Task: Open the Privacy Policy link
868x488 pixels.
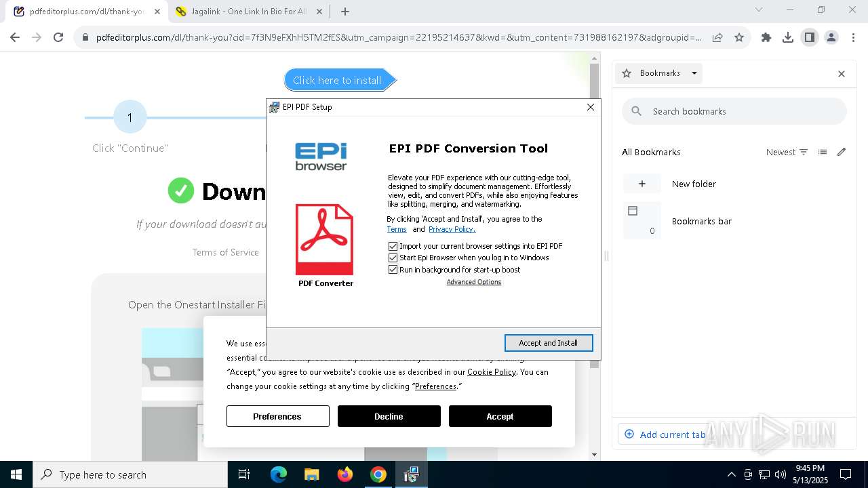Action: point(452,229)
